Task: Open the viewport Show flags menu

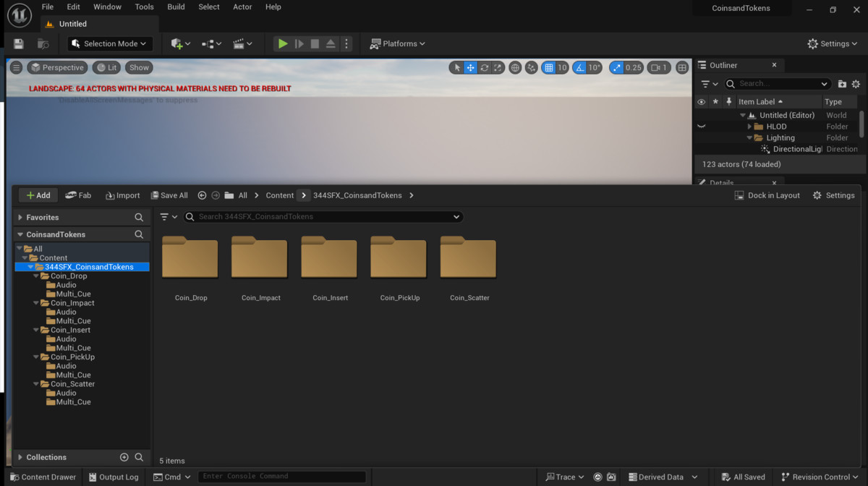Action: coord(139,68)
